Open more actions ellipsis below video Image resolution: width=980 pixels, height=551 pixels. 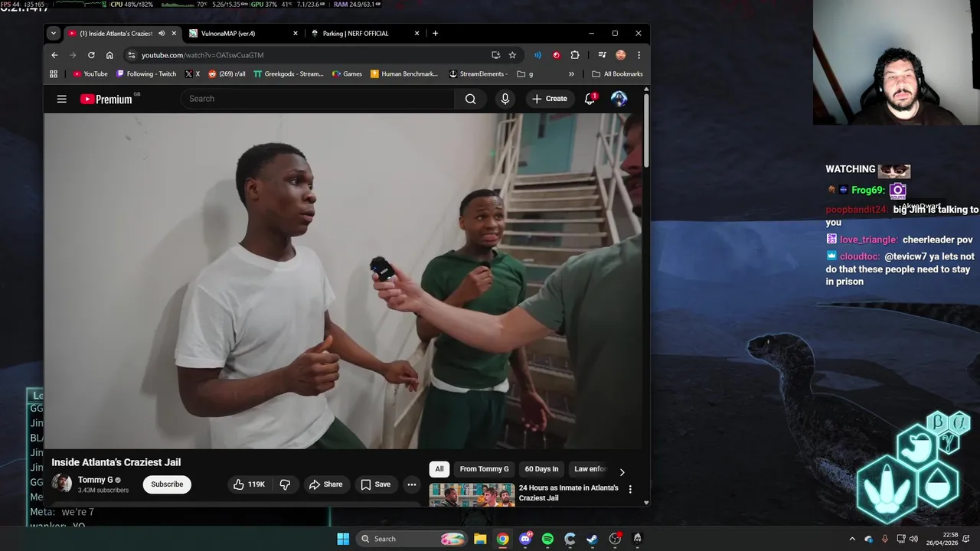(x=411, y=484)
